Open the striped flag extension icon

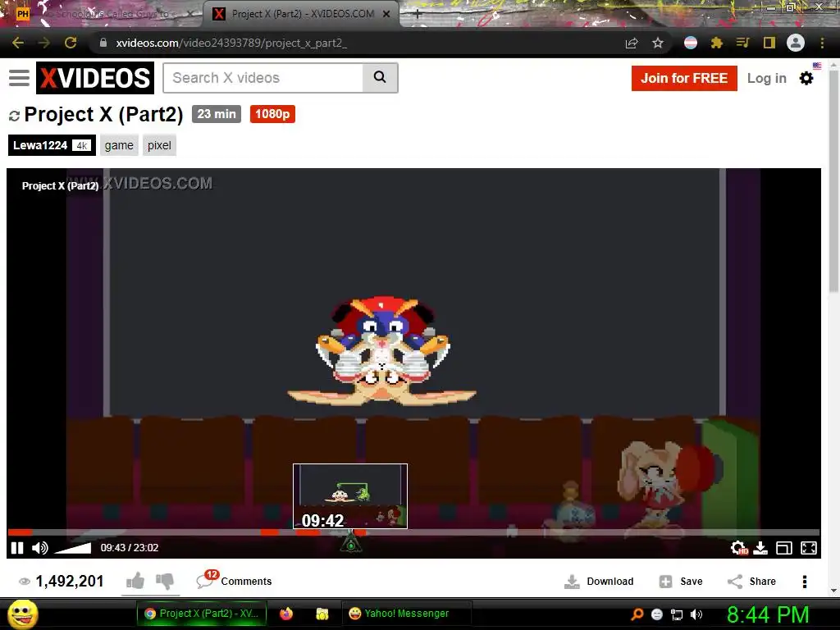pyautogui.click(x=691, y=43)
